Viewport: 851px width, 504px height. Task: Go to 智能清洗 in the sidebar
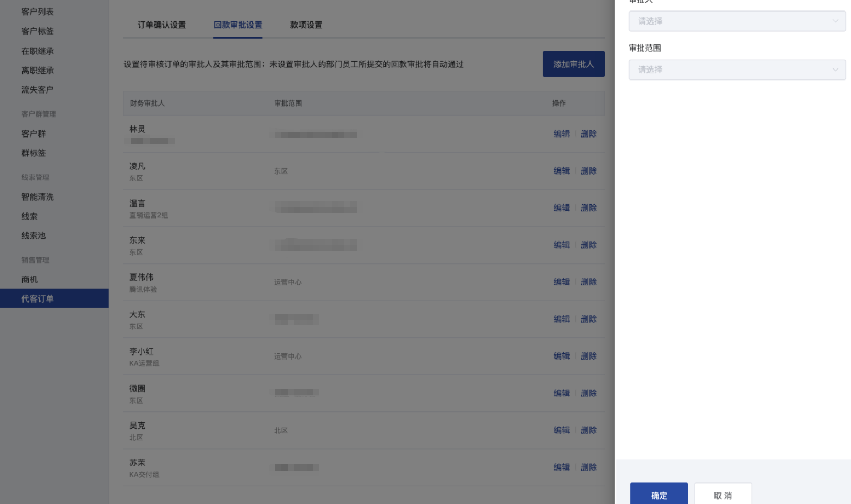click(38, 197)
